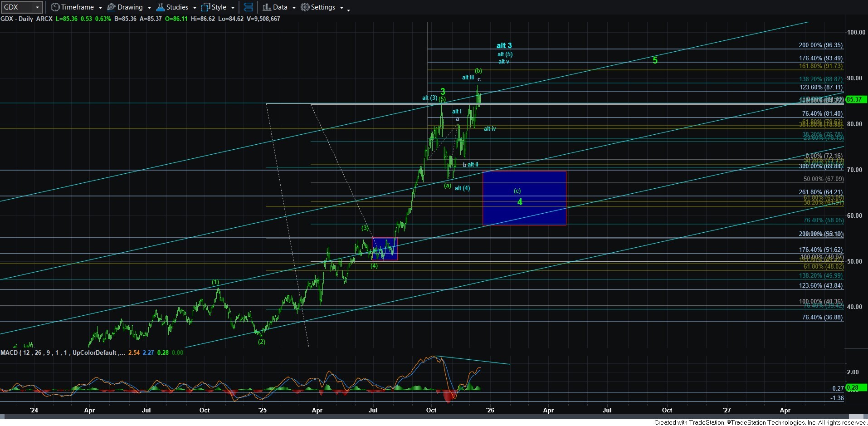Click the green 0.28 MACD value tag
The image size is (868, 426).
coord(853,387)
